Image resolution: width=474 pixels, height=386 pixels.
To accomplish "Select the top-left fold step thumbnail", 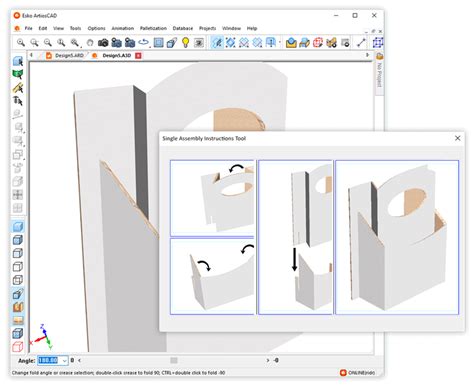I will [x=212, y=198].
